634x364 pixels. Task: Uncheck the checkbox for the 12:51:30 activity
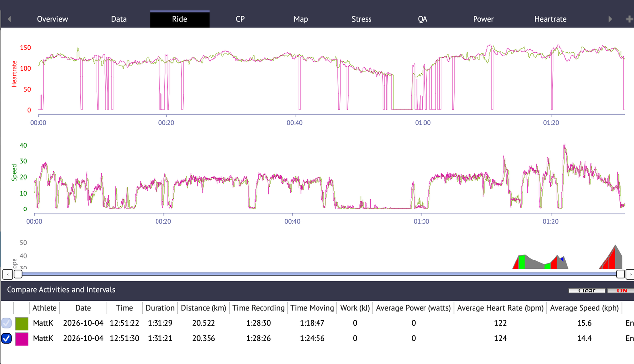[7, 339]
